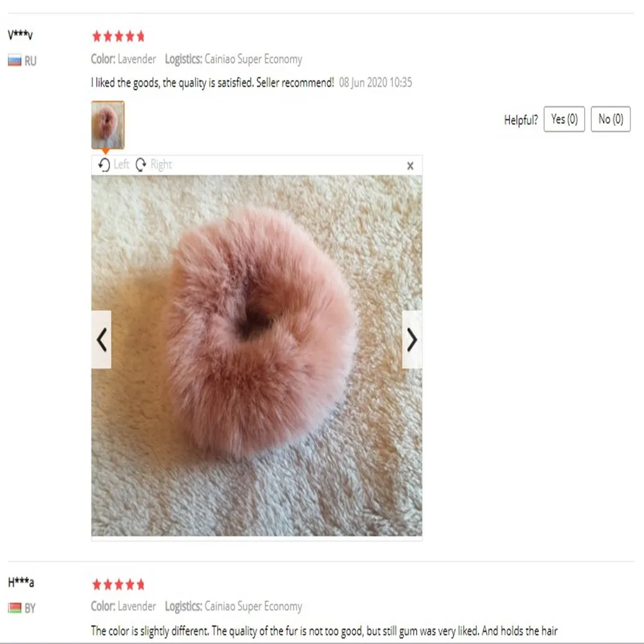Click the pink scrunchie thumbnail

pyautogui.click(x=108, y=125)
